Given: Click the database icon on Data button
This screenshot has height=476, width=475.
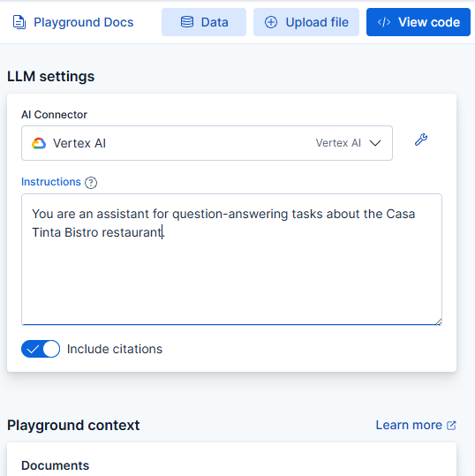Looking at the screenshot, I should pyautogui.click(x=187, y=22).
